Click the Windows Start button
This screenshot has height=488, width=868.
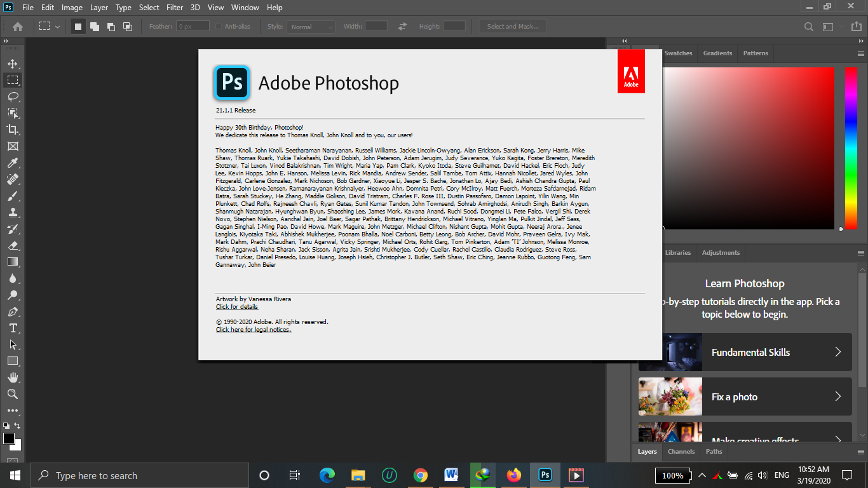15,475
